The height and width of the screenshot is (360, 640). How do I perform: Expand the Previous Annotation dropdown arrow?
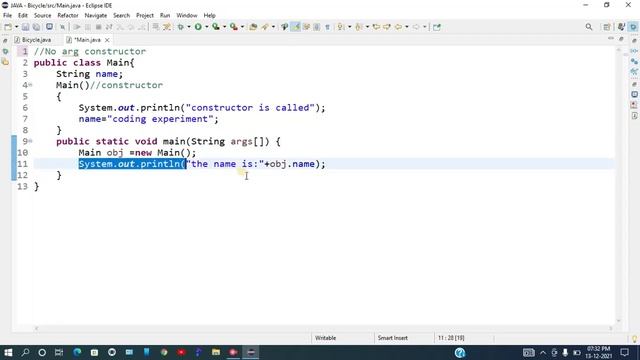367,27
